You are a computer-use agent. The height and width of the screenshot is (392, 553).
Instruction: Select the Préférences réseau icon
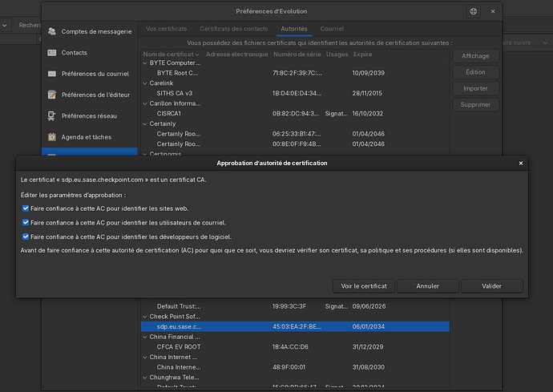(52, 115)
